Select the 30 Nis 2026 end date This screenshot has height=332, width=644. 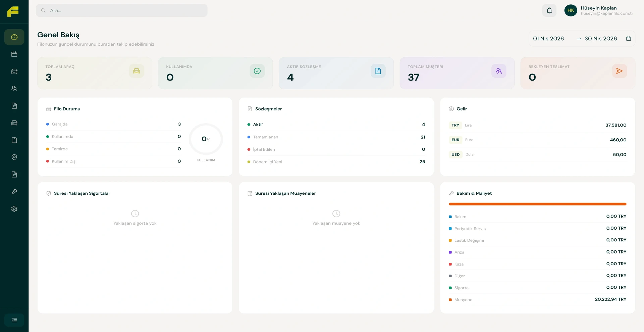tap(600, 39)
